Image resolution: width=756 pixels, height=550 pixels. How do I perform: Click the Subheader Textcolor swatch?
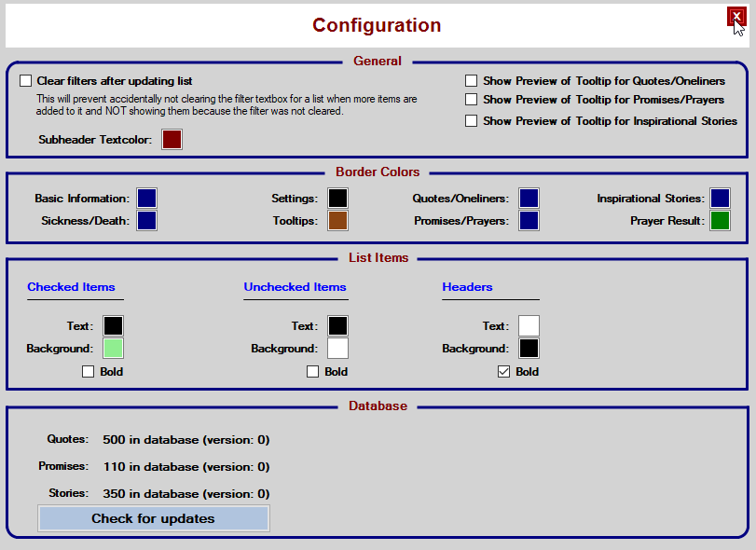click(172, 140)
